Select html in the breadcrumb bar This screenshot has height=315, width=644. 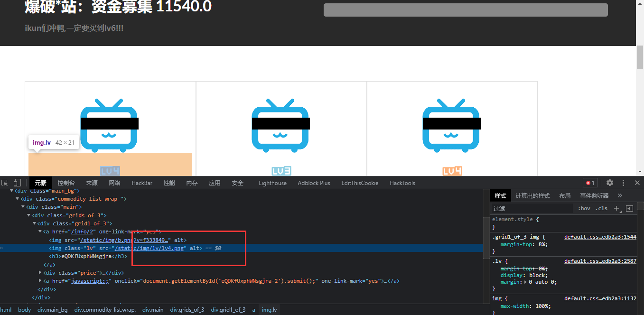[6, 310]
